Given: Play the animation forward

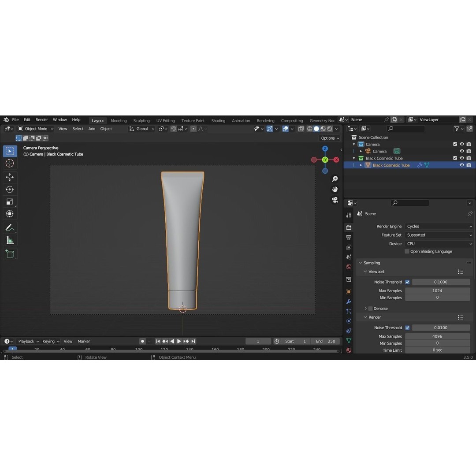Looking at the screenshot, I should pos(179,341).
